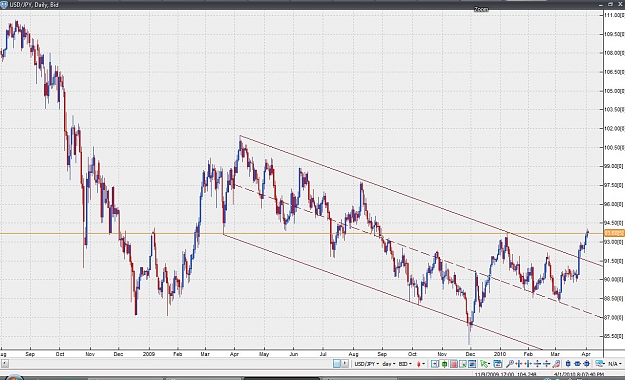Click the wide blue candle fit-horizontal icon
This screenshot has width=625, height=380.
point(577,364)
